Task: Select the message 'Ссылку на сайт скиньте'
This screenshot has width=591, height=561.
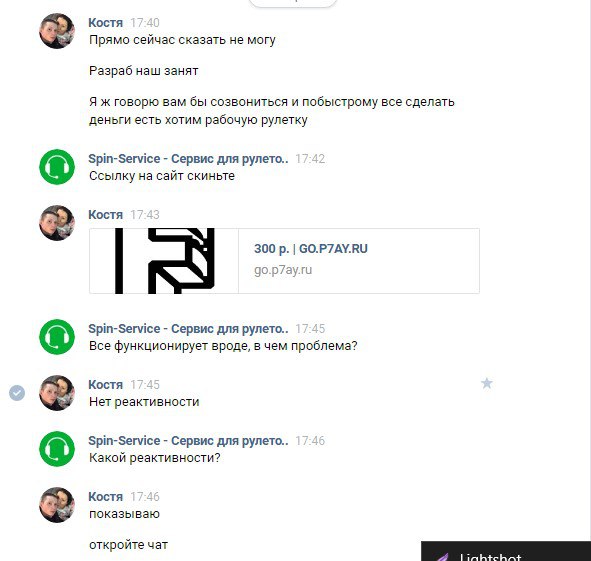Action: 162,176
